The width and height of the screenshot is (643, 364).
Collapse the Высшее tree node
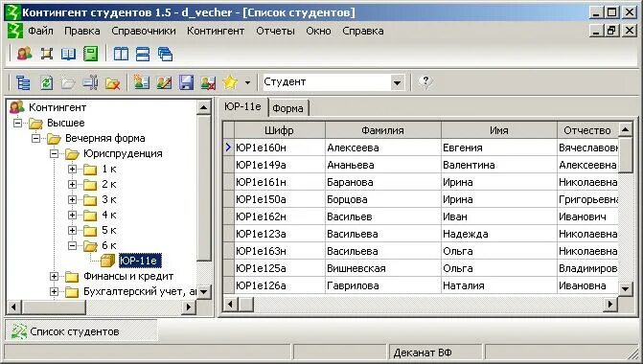[x=17, y=123]
